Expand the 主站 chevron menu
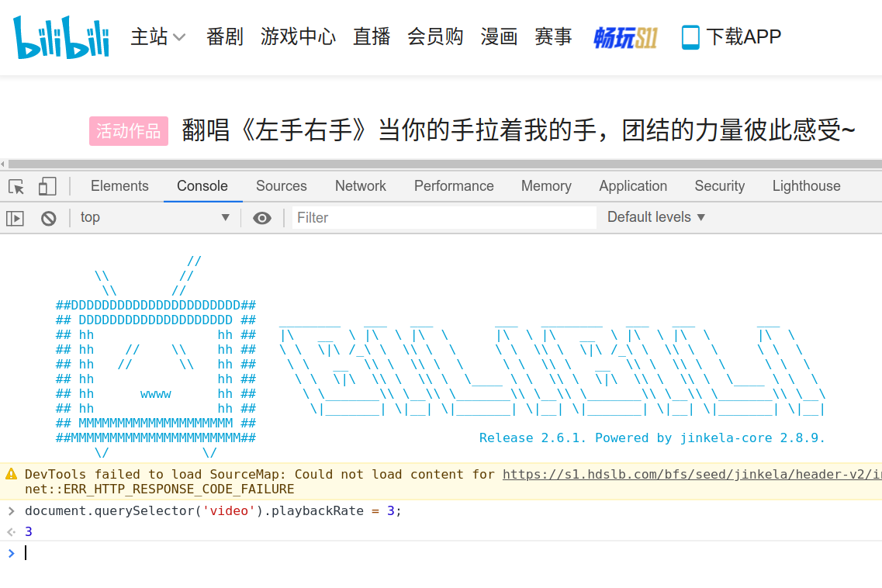882x588 pixels. 178,36
